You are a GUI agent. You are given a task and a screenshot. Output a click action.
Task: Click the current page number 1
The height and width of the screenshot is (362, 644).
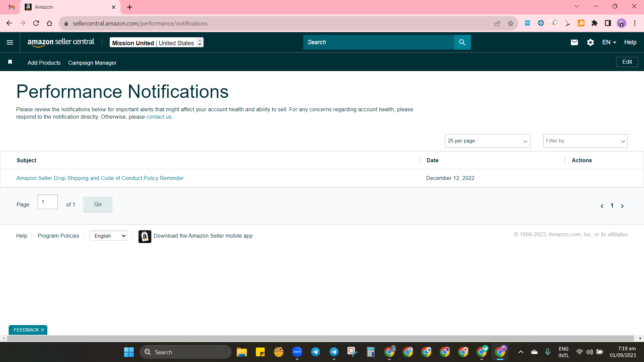(x=612, y=206)
